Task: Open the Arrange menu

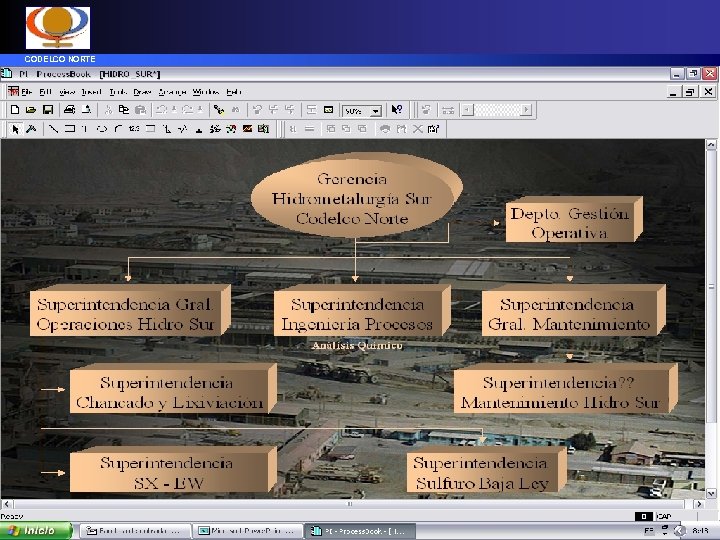Action: [172, 92]
